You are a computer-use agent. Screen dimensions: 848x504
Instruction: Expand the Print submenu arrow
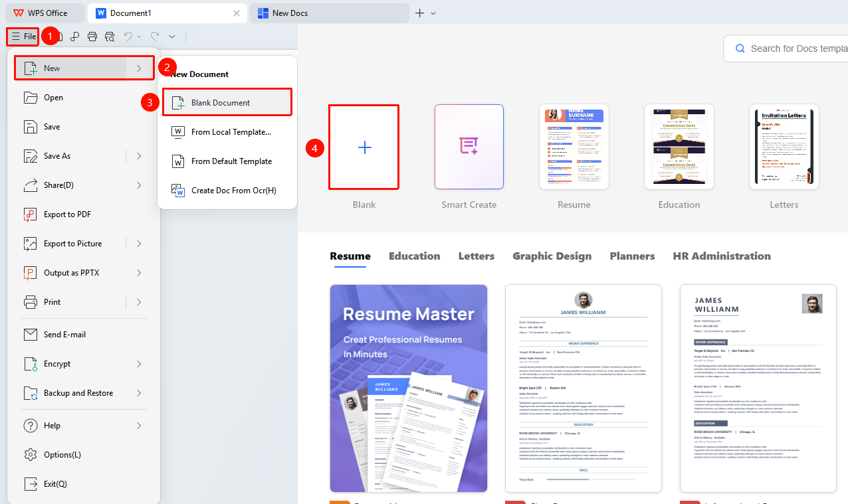coord(139,302)
